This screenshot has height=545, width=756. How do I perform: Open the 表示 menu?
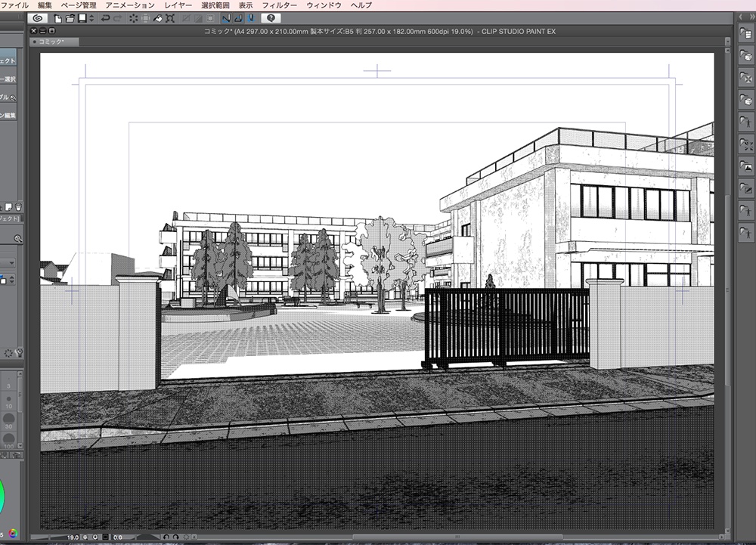(x=246, y=5)
